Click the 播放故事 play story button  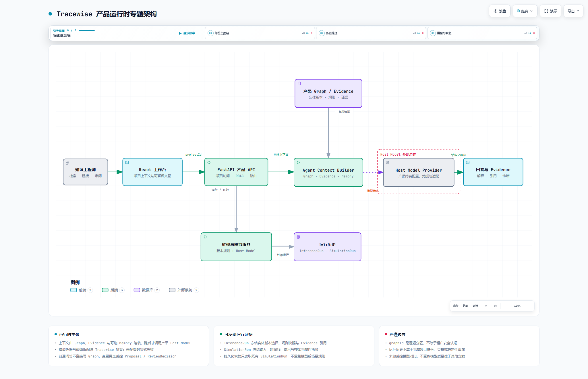click(187, 33)
